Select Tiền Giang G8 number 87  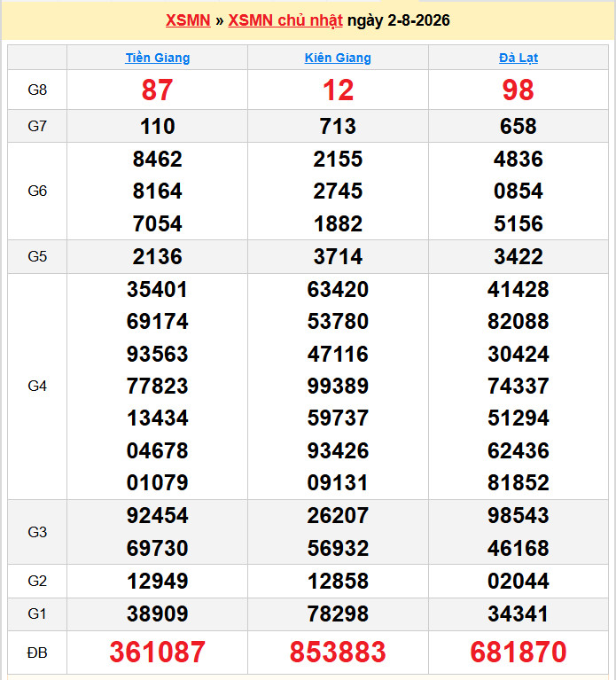[x=158, y=90]
